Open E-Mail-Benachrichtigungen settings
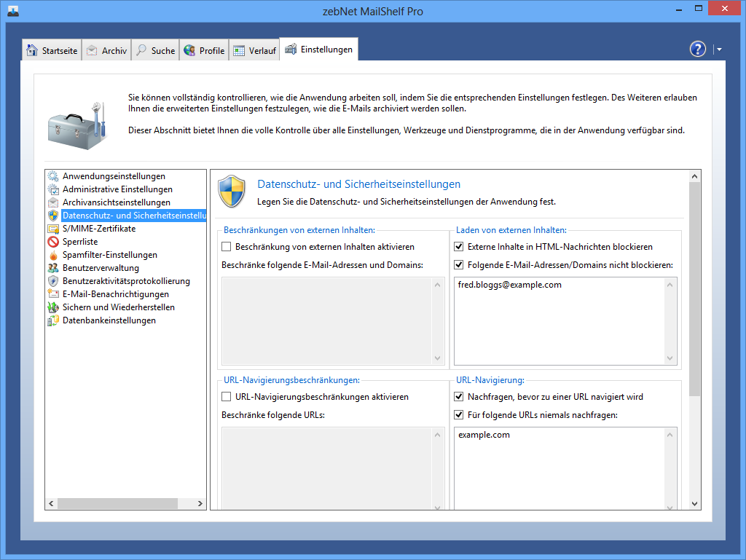This screenshot has height=560, width=746. click(x=116, y=294)
